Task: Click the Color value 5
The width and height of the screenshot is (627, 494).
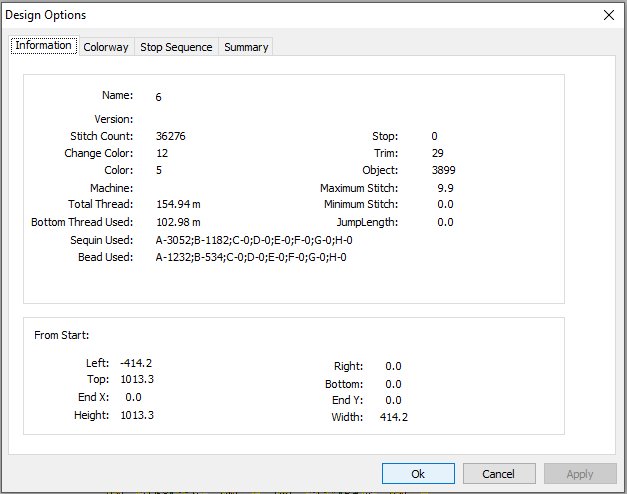Action: coord(159,170)
